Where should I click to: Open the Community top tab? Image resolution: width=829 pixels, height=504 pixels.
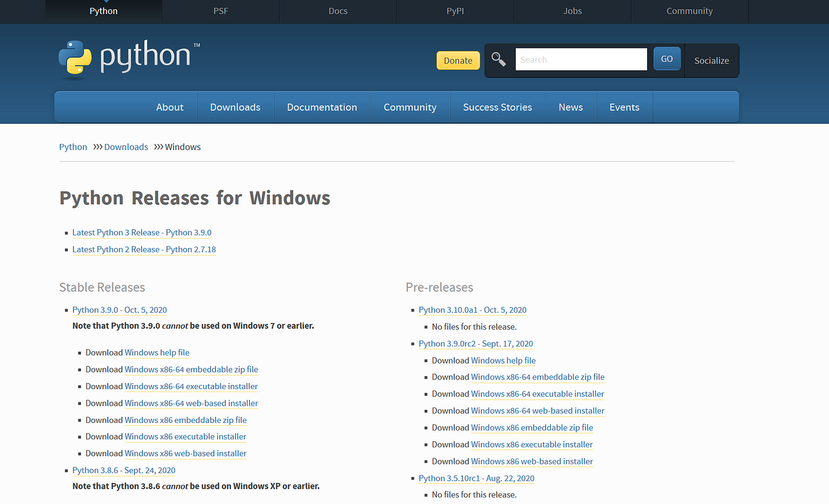pos(690,11)
